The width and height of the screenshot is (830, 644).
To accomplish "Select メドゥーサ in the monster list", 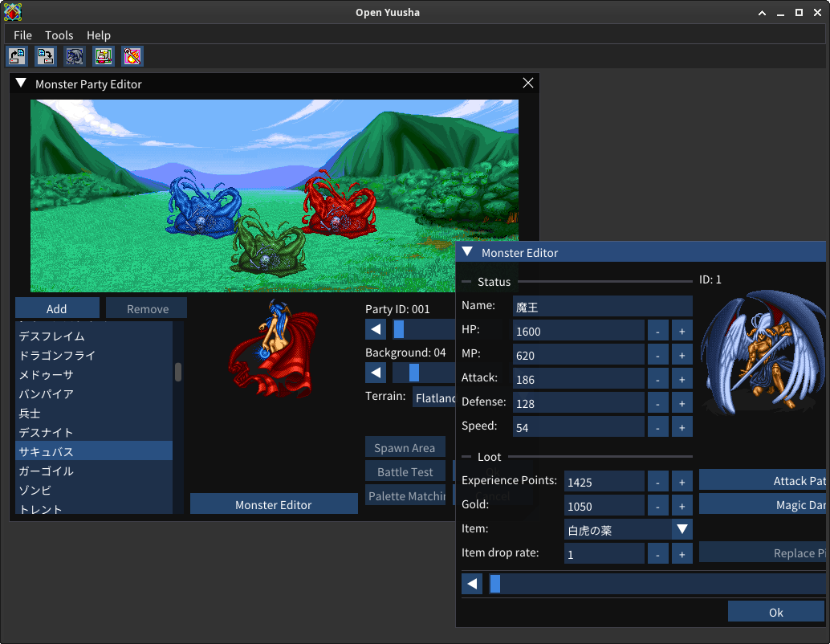I will pyautogui.click(x=94, y=374).
